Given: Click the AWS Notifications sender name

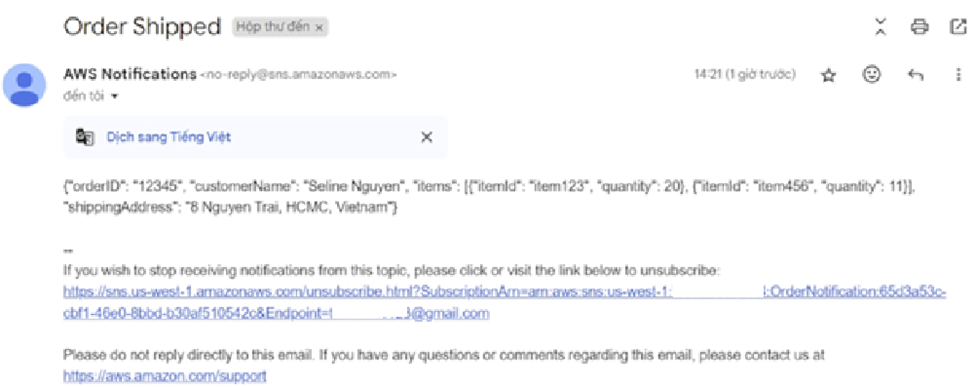Looking at the screenshot, I should point(130,74).
